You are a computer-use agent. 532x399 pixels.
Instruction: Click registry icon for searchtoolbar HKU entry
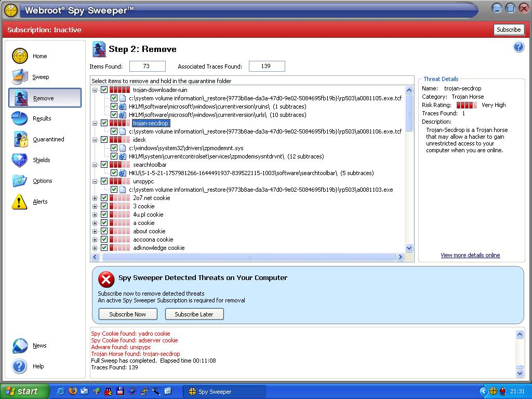(x=123, y=173)
